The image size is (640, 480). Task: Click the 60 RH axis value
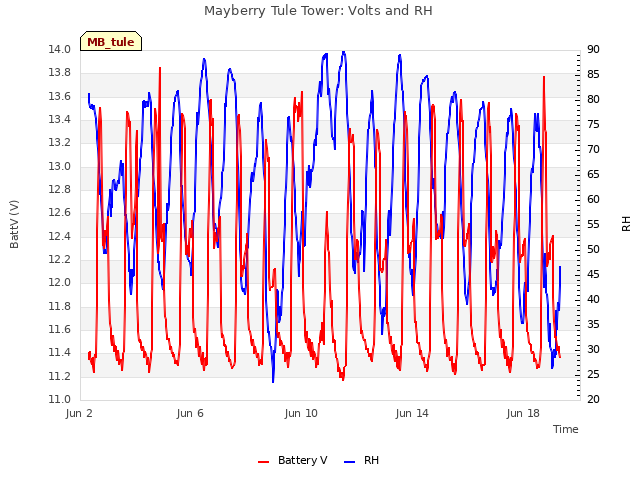coord(593,200)
